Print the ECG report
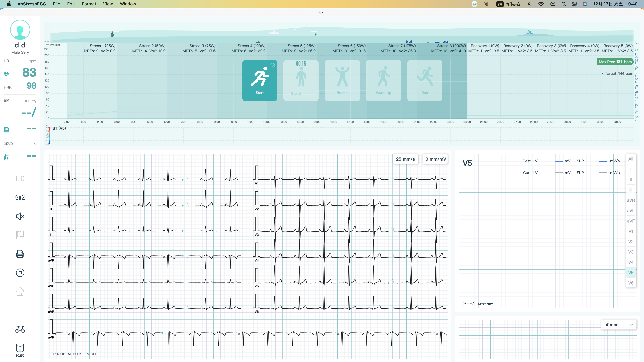This screenshot has height=362, width=644. [x=20, y=254]
